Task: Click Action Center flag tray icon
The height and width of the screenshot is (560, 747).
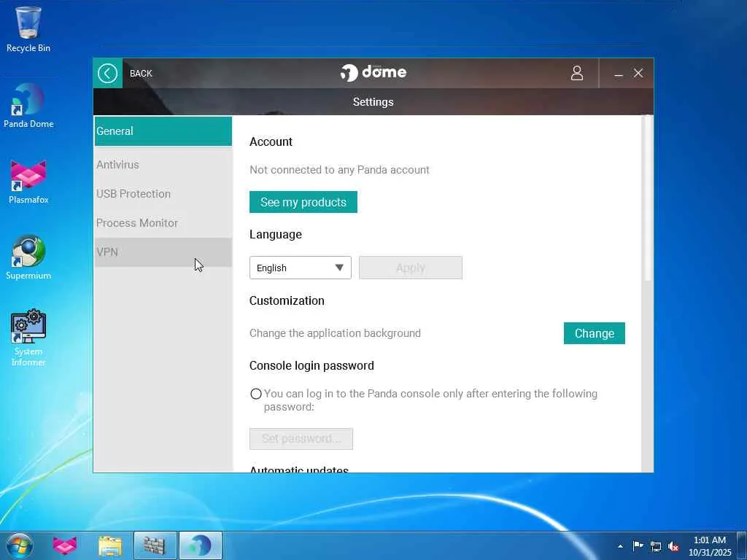Action: pos(638,545)
